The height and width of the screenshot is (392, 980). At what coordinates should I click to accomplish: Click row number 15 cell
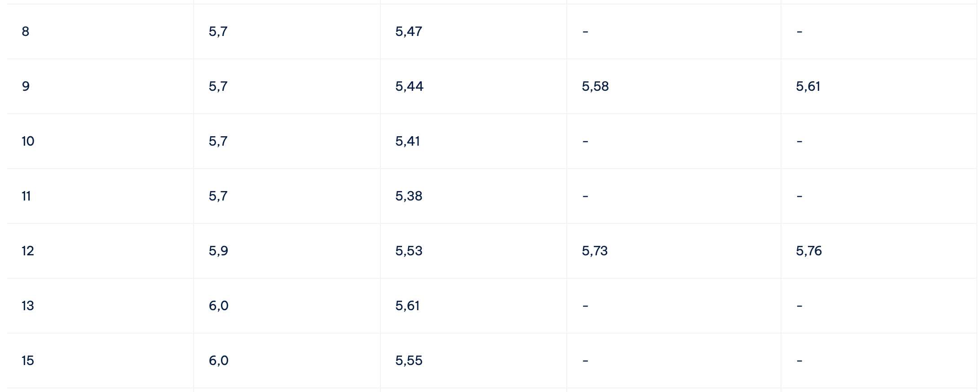pyautogui.click(x=100, y=361)
